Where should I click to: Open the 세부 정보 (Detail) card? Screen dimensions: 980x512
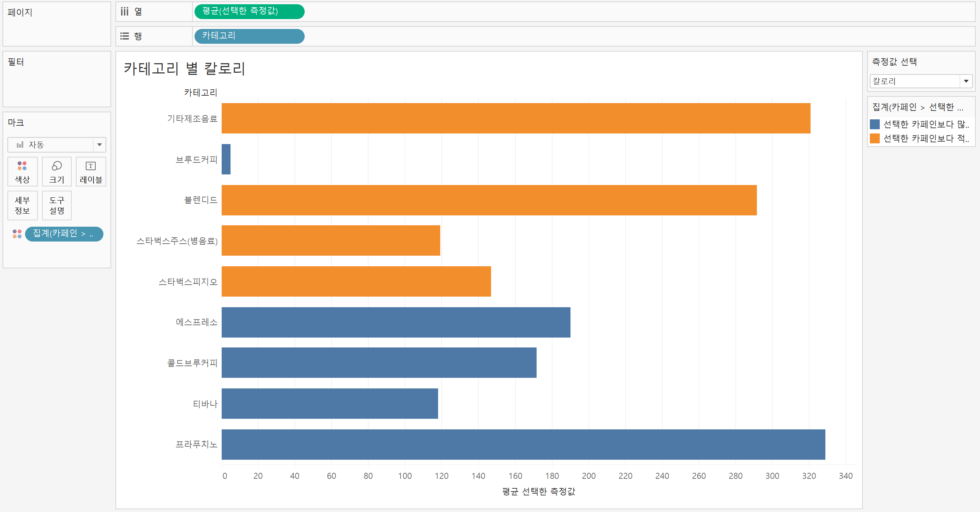click(22, 206)
